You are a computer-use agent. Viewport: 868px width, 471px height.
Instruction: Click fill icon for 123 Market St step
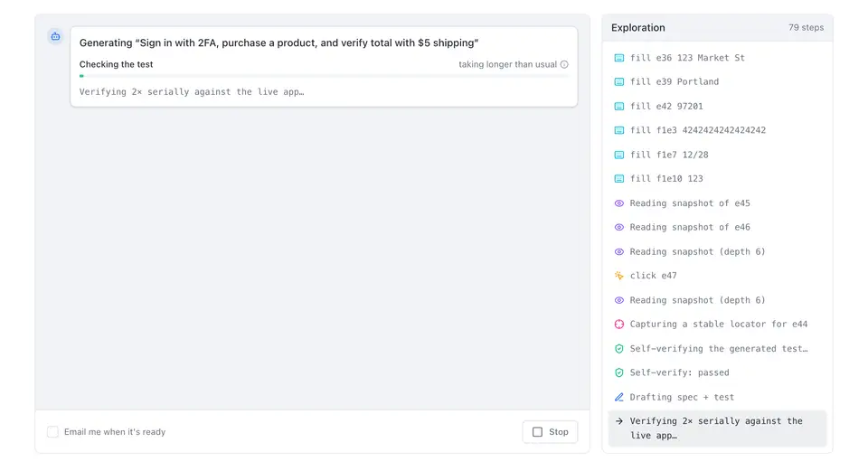[x=618, y=58]
